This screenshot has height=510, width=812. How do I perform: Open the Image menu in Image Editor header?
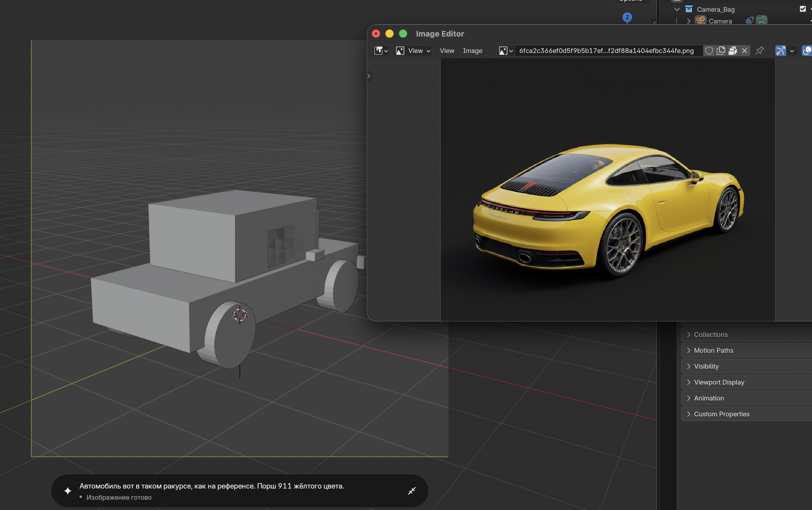[472, 51]
